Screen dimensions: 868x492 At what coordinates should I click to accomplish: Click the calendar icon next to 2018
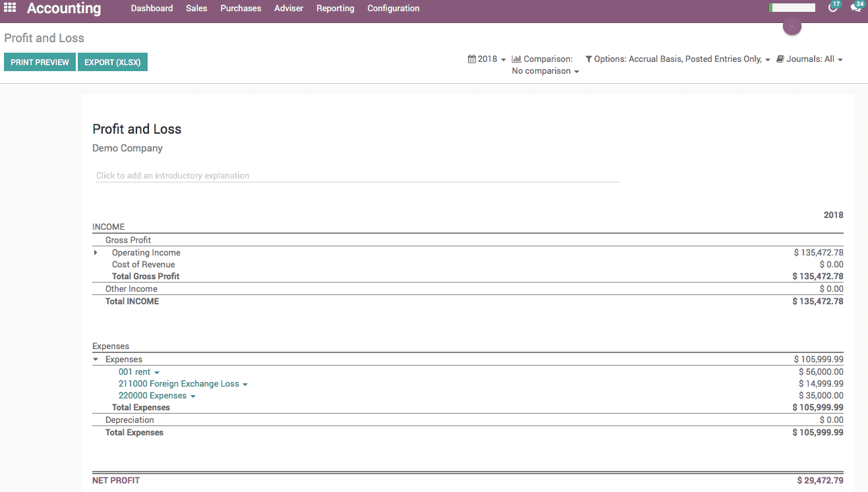[471, 59]
